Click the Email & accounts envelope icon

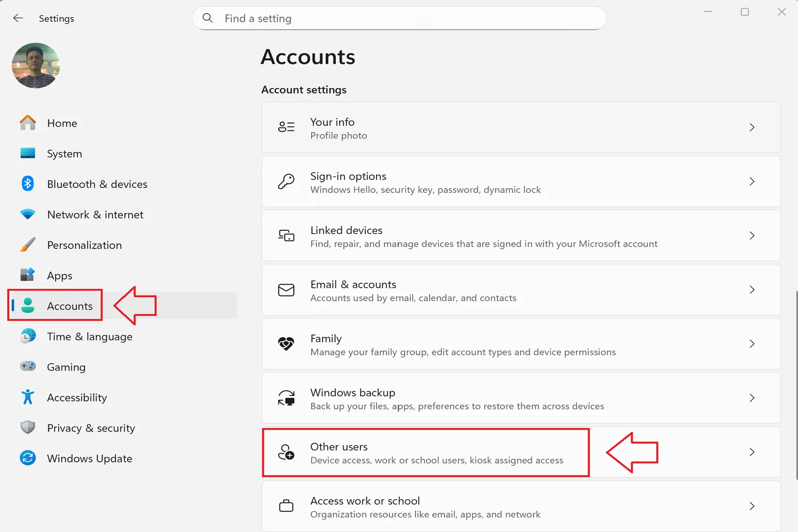(x=286, y=290)
